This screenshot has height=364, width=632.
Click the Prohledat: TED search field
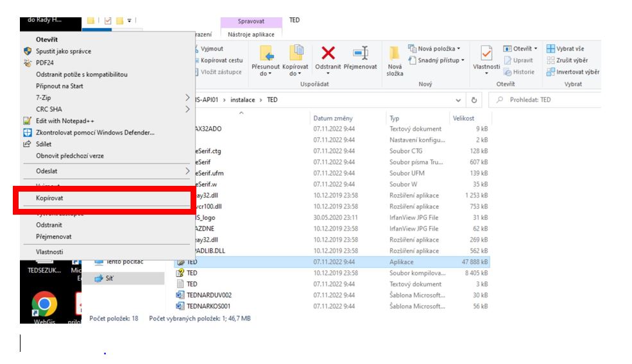pos(552,101)
